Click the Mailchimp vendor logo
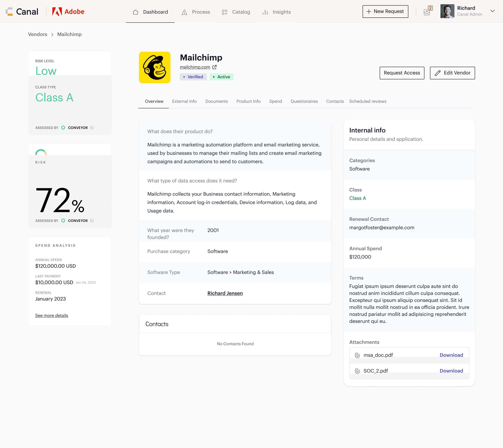Image resolution: width=503 pixels, height=448 pixels. [155, 67]
